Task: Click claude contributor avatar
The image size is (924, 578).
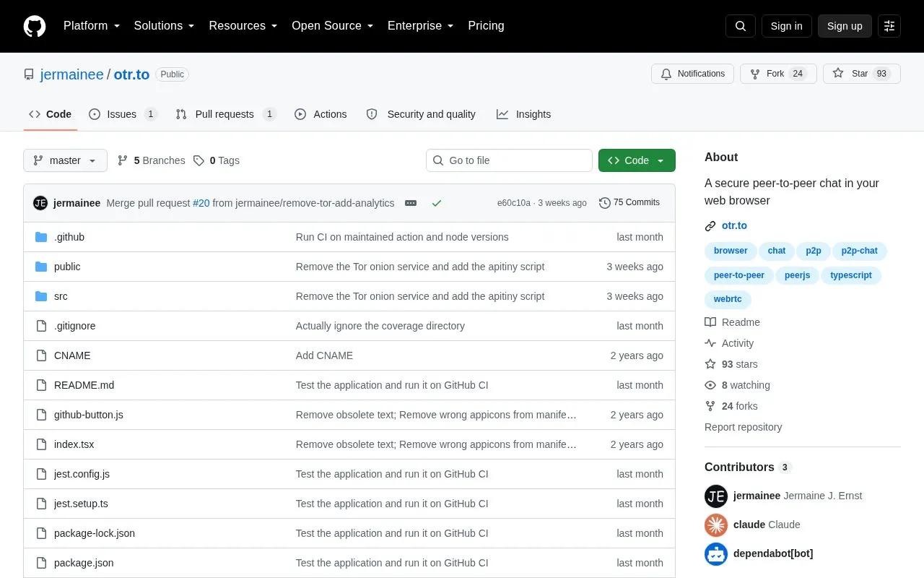Action: tap(716, 525)
